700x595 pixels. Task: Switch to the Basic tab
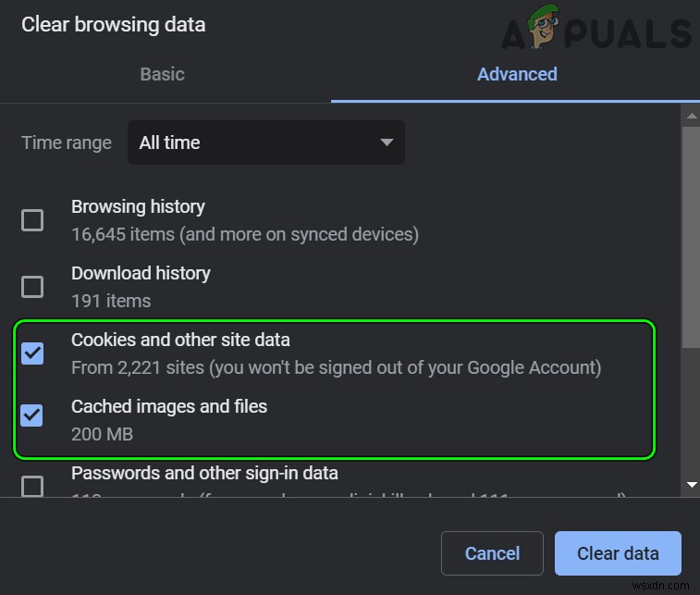(162, 74)
